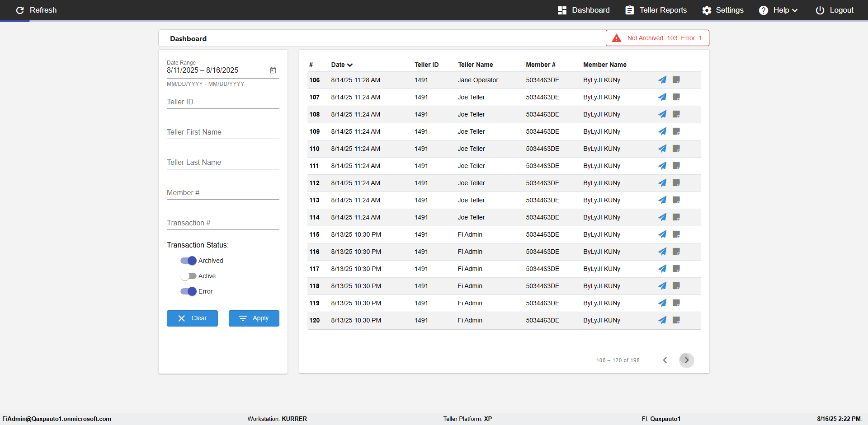The width and height of the screenshot is (868, 425).
Task: Focus the Teller First Name field
Action: 223,132
